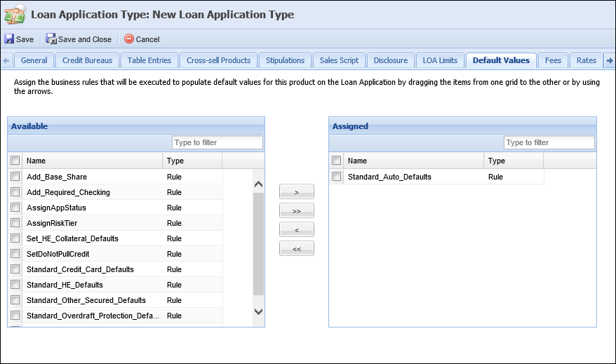
Task: Click the Save and Close label
Action: 85,39
